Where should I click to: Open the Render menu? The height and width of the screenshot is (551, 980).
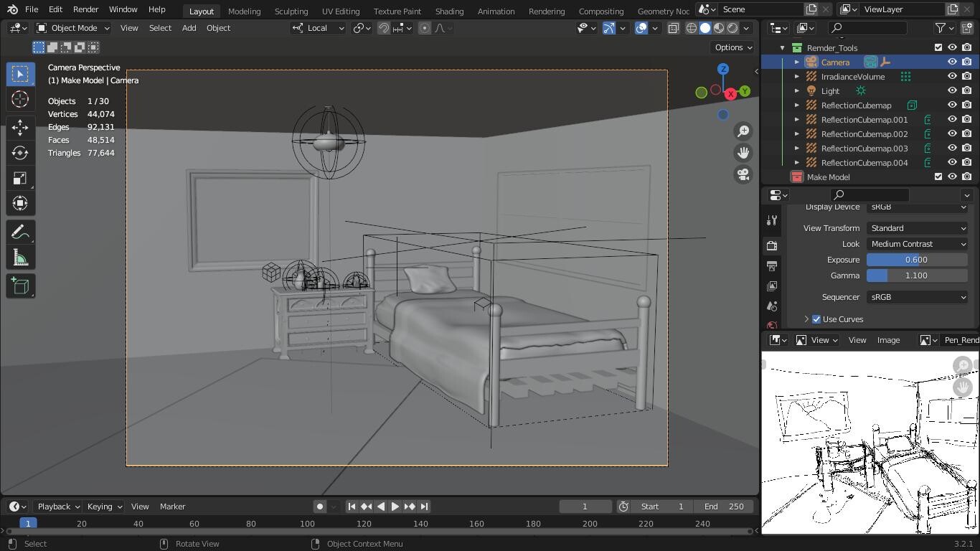85,9
